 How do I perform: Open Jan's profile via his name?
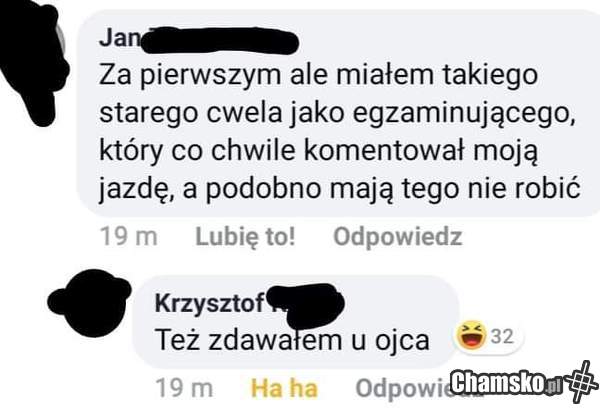(119, 38)
